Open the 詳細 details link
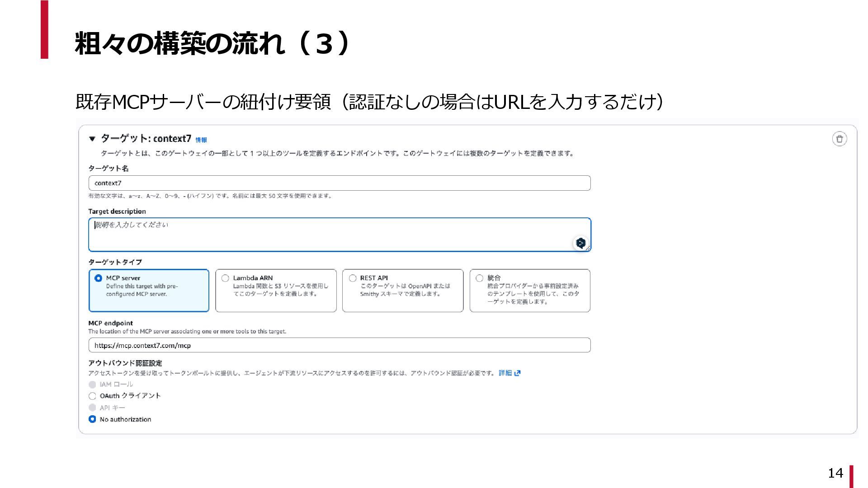The height and width of the screenshot is (488, 868). pyautogui.click(x=505, y=373)
